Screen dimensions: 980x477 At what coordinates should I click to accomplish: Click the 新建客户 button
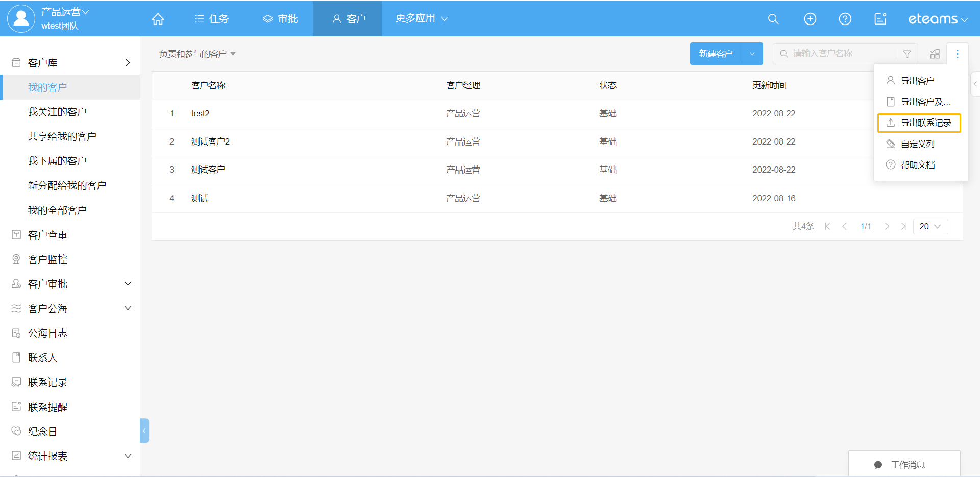(716, 54)
